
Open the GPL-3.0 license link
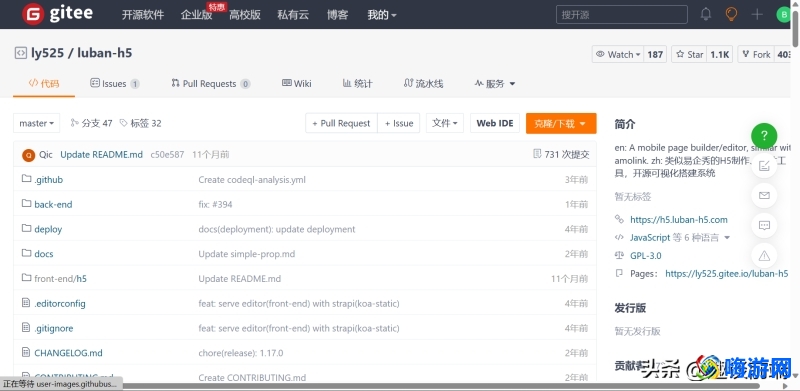click(x=646, y=255)
